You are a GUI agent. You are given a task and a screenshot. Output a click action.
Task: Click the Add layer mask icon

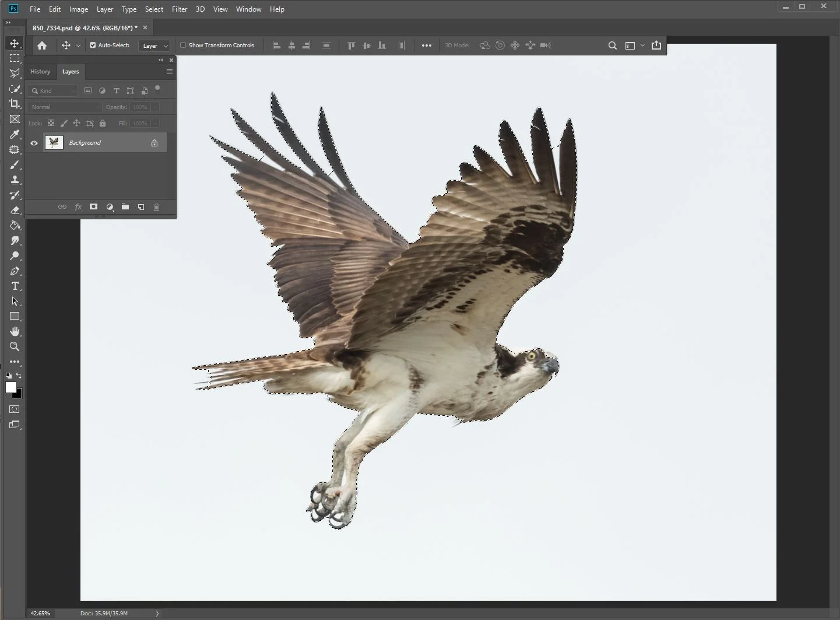coord(93,207)
